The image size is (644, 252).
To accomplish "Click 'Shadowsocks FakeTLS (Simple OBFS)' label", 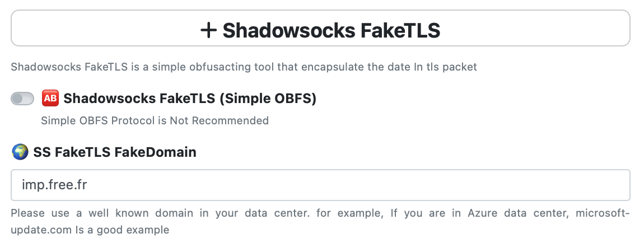I will (x=190, y=99).
